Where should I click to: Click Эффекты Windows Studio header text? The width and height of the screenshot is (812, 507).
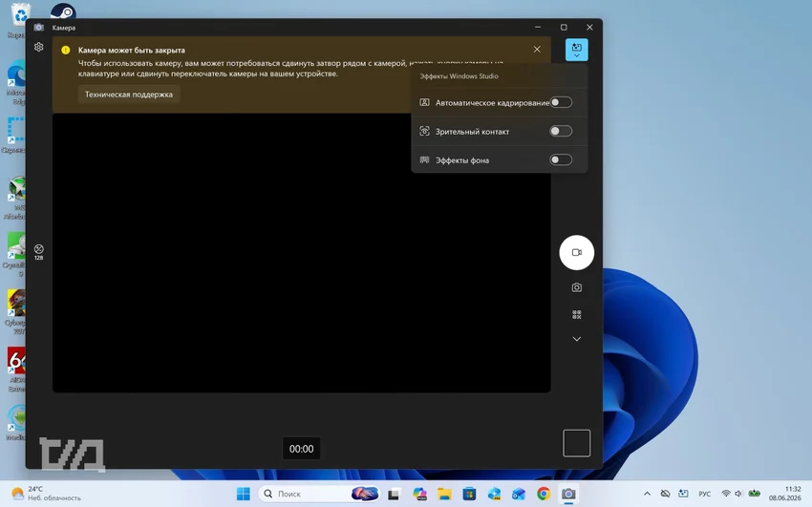tap(459, 76)
